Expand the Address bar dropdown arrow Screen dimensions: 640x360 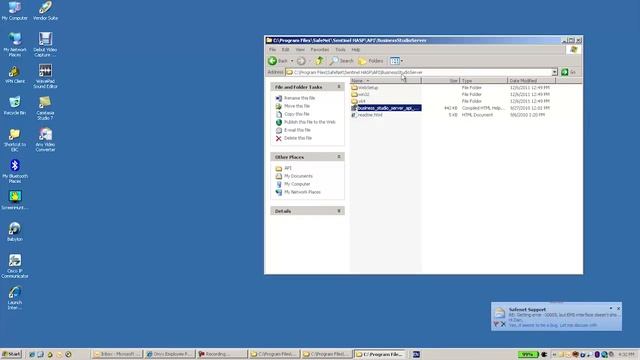pyautogui.click(x=554, y=72)
